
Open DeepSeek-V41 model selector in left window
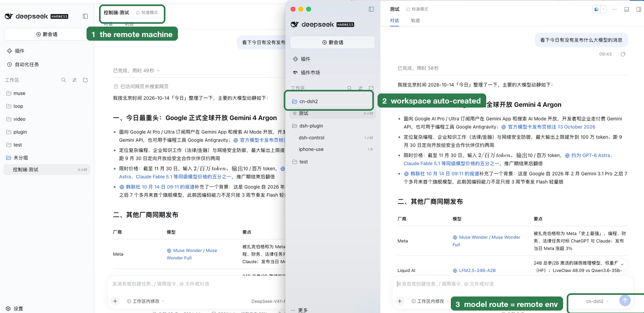tap(268, 301)
